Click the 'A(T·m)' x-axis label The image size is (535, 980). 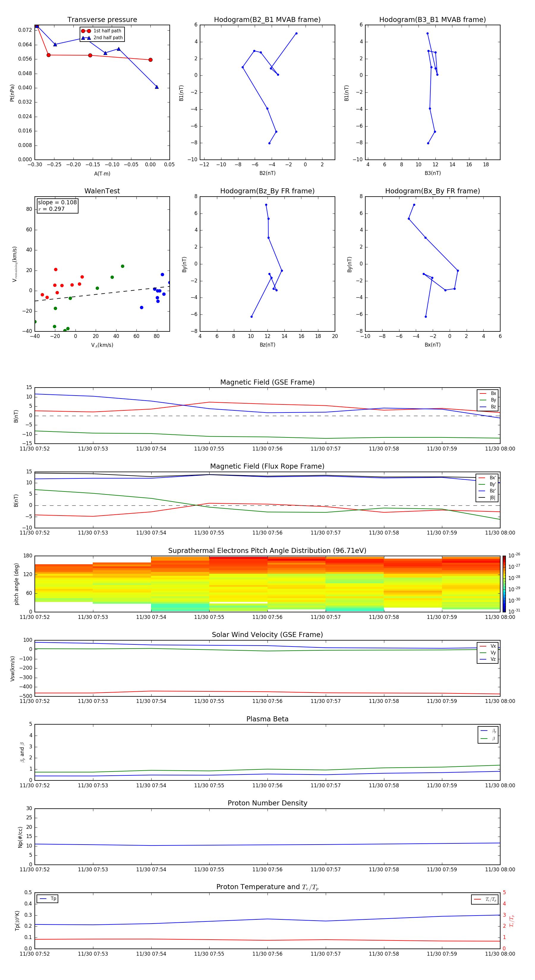pyautogui.click(x=102, y=173)
